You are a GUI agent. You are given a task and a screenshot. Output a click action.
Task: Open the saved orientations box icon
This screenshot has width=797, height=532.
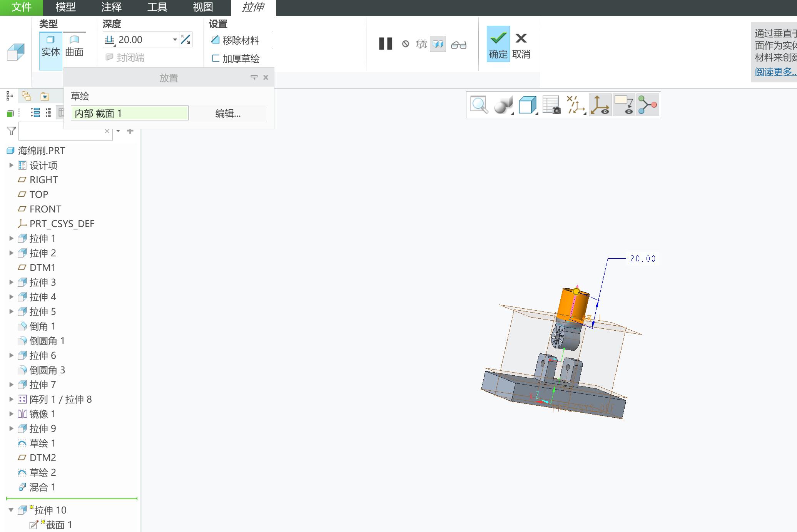528,105
